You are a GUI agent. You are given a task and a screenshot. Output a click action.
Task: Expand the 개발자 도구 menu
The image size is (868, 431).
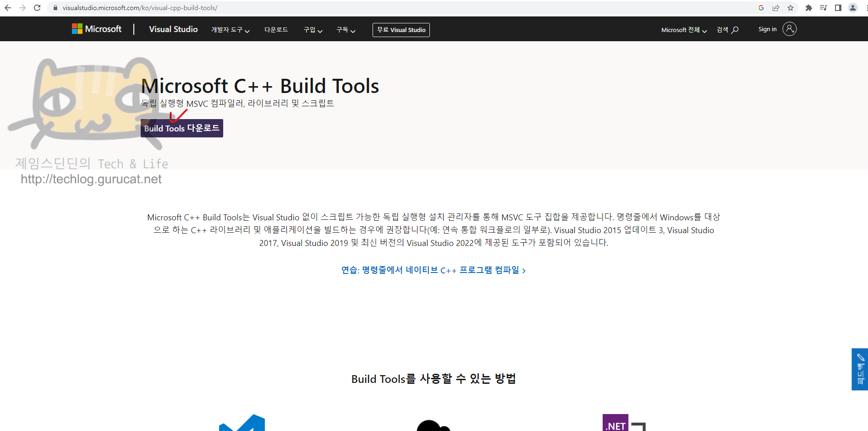230,30
